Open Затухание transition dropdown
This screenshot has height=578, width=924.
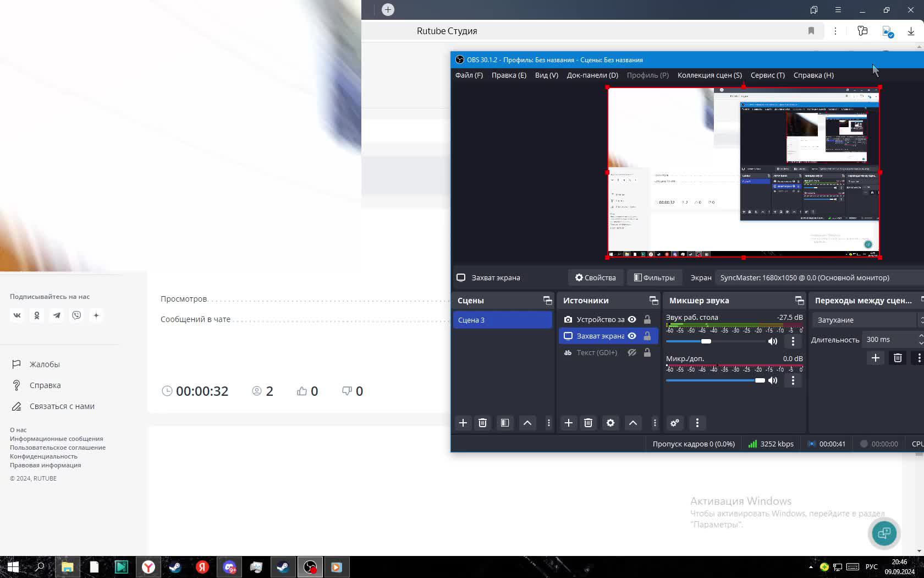[x=868, y=320]
